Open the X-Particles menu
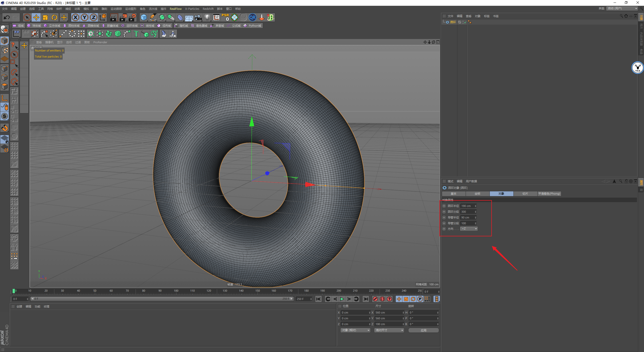This screenshot has width=644, height=352. (x=192, y=9)
